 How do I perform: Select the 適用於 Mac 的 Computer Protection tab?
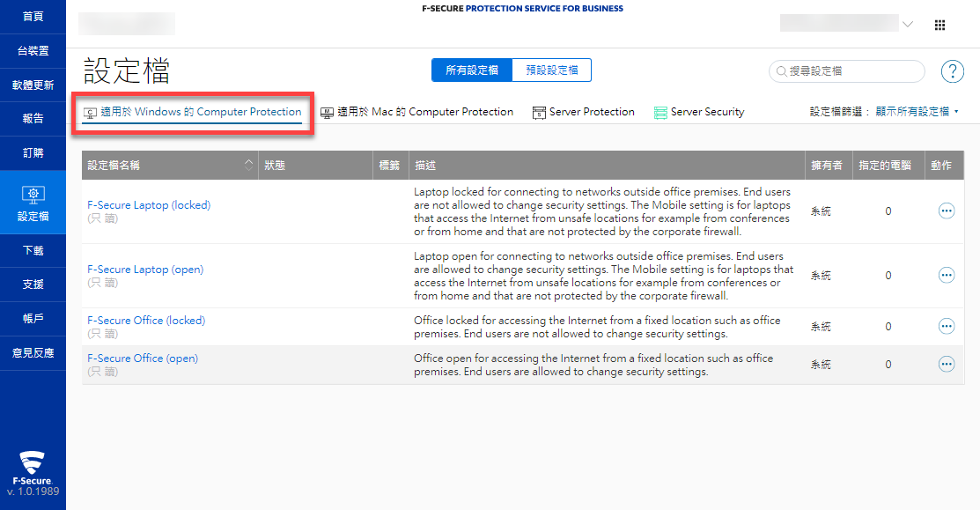tap(416, 112)
